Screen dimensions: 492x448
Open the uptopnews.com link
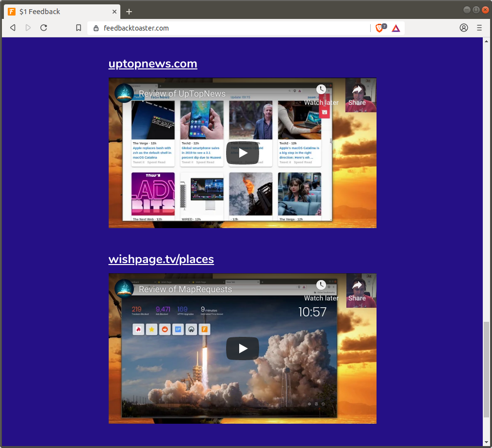click(x=153, y=64)
